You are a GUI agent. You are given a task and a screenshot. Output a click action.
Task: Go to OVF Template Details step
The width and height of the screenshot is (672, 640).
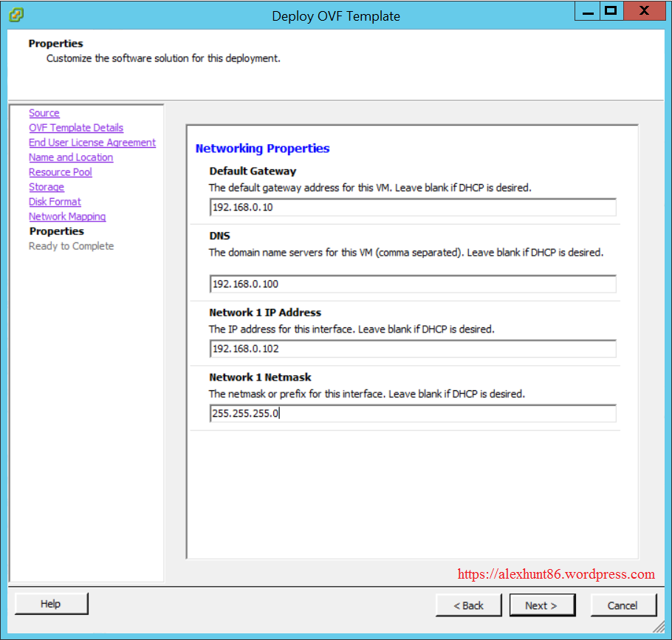coord(76,128)
